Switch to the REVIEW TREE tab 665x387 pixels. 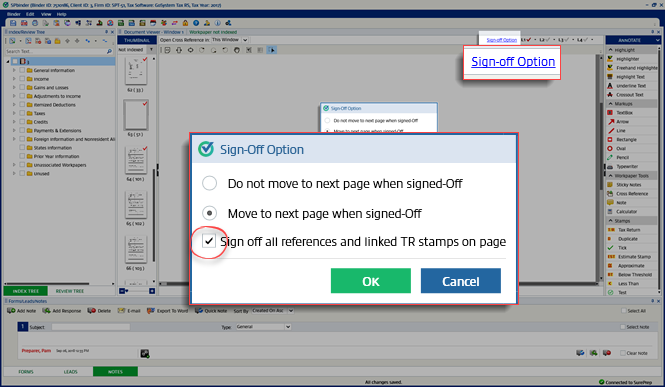[x=70, y=291]
